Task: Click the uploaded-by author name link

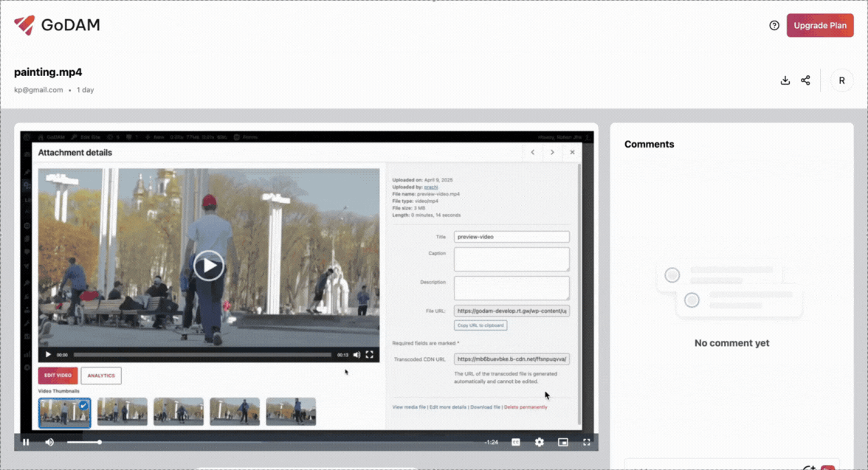Action: (431, 187)
